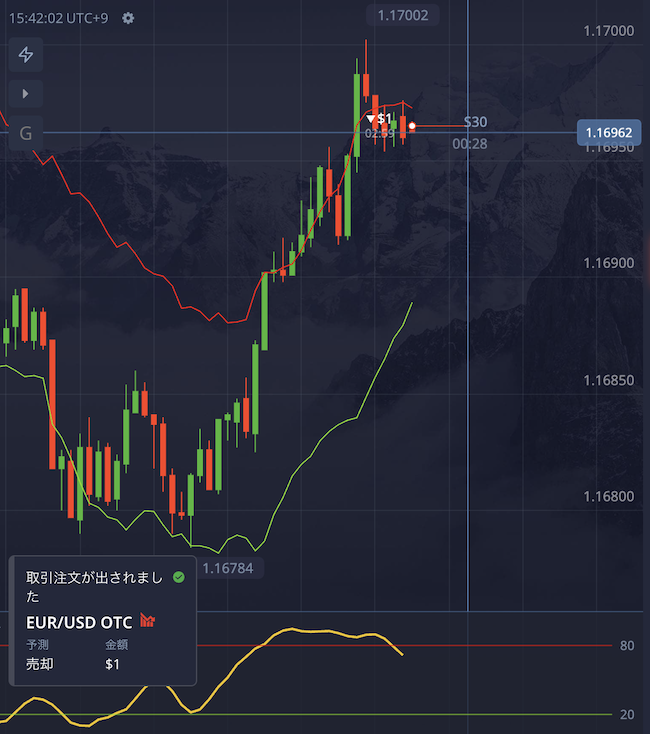Click the EUR/USD OTC asset name
Screen dimensions: 650x734
coord(79,622)
